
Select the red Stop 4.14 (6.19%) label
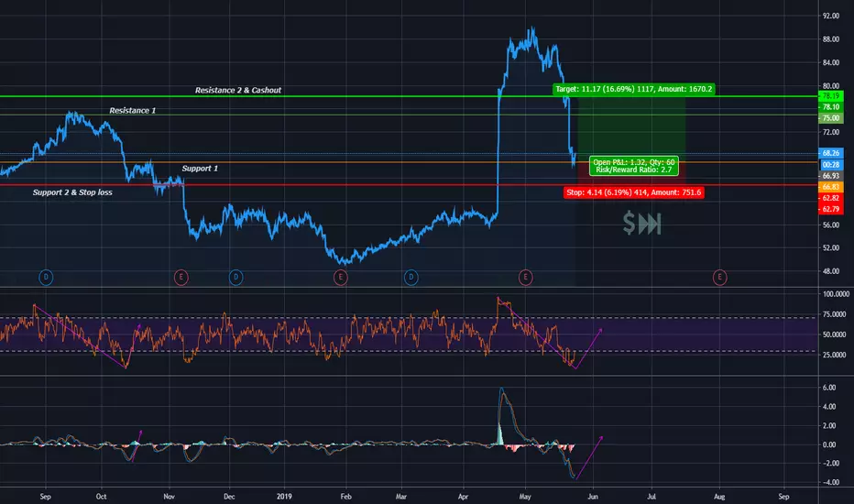coord(633,192)
